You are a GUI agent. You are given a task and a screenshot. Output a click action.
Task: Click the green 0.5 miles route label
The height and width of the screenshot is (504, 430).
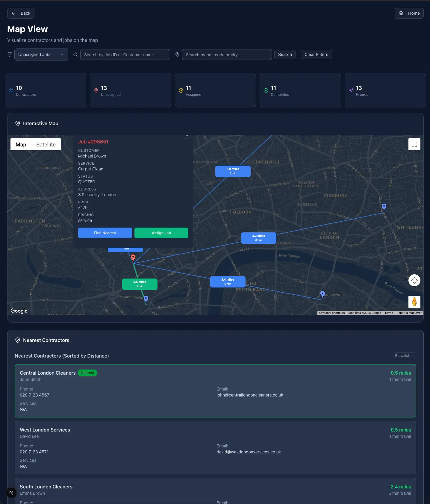pos(140,284)
